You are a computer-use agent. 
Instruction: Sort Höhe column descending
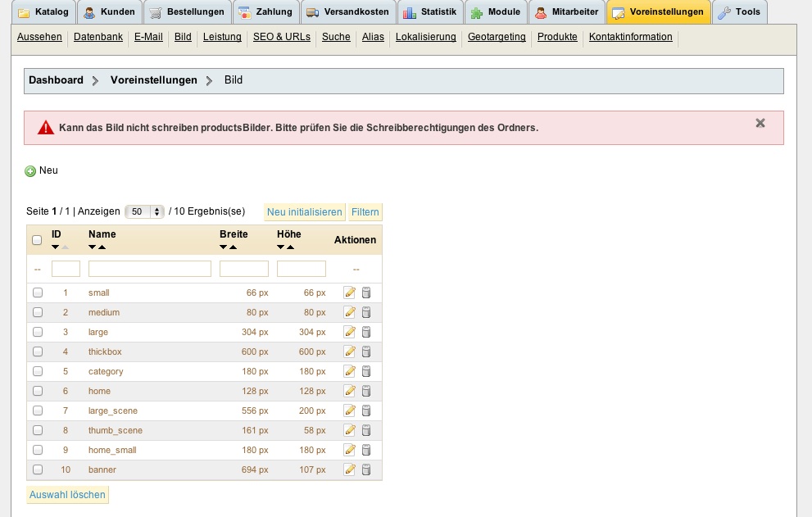click(x=281, y=247)
